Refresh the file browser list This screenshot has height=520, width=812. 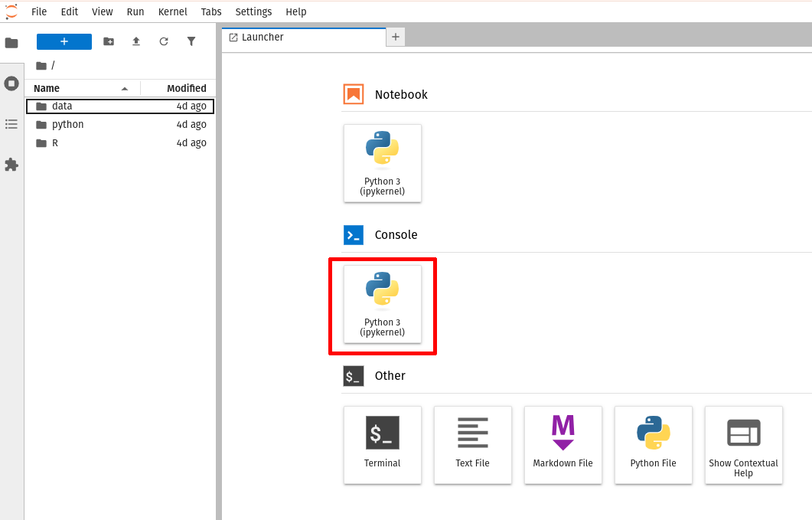(164, 41)
